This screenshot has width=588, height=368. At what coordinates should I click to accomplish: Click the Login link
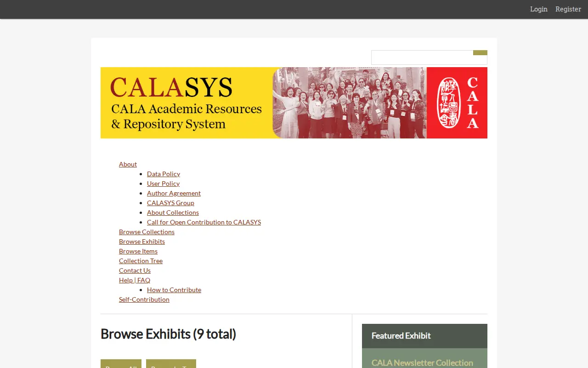pos(538,9)
